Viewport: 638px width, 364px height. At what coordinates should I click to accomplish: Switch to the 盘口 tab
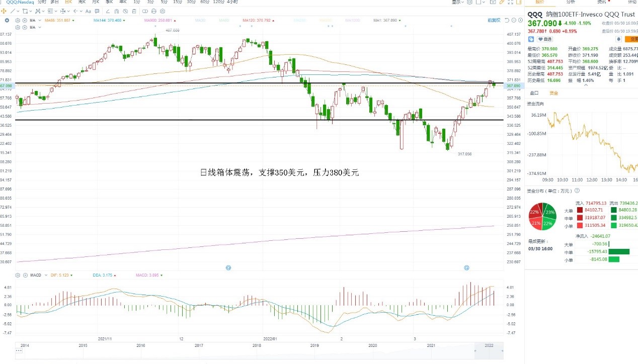(534, 93)
